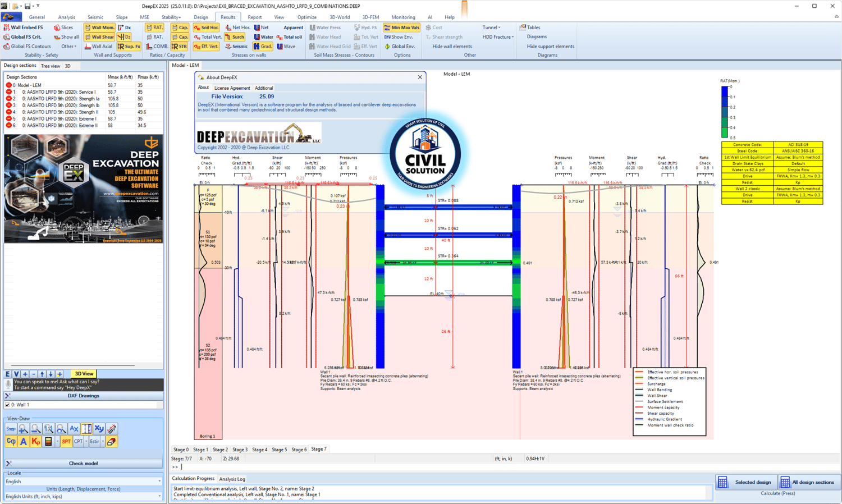Click the Seismic stresses icon
The image size is (842, 504).
pyautogui.click(x=228, y=47)
